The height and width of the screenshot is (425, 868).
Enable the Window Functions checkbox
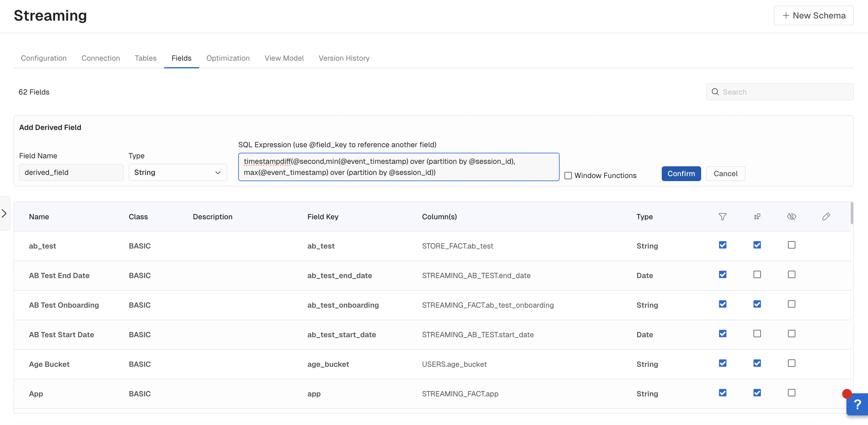point(568,176)
